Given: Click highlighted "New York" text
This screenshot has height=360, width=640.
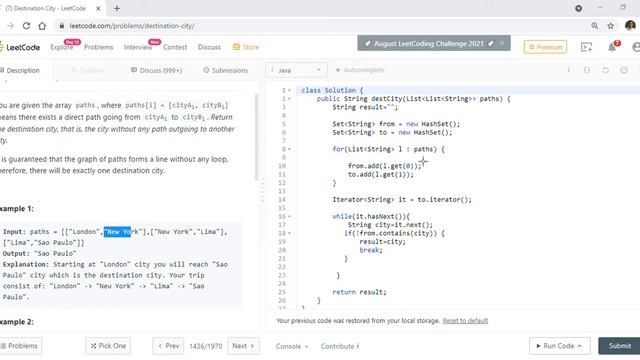Looking at the screenshot, I should pyautogui.click(x=118, y=232).
